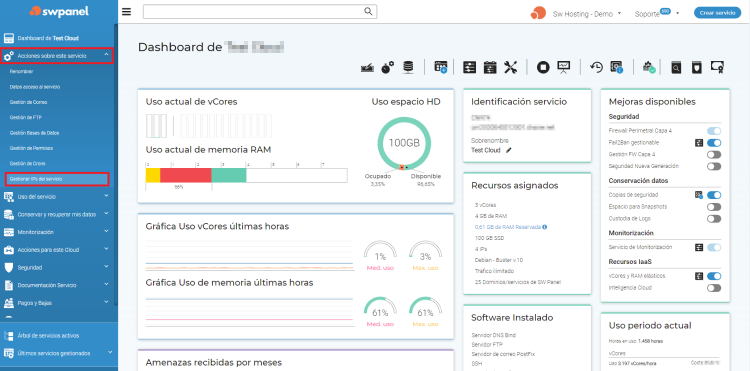Expand the Monitorización sidebar chevron
Image resolution: width=750 pixels, height=371 pixels.
tap(106, 231)
